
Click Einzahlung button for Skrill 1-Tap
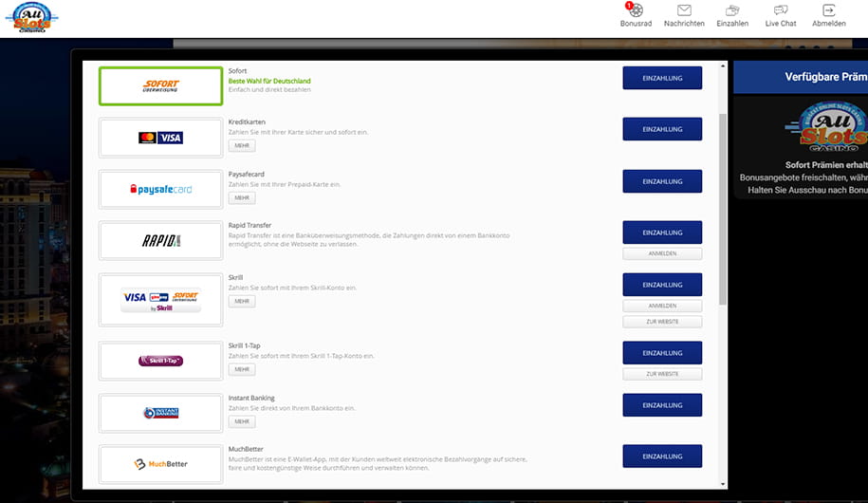coord(662,353)
